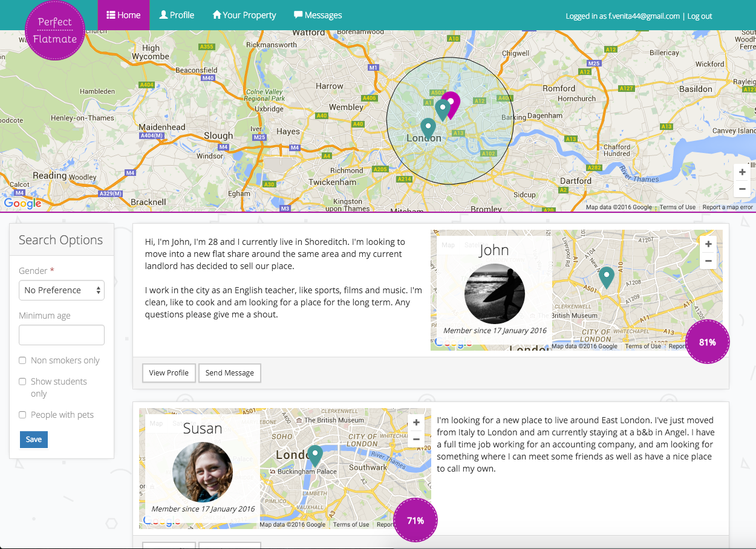756x549 pixels.
Task: Click teal pin beside the magenta pin
Action: 443,109
